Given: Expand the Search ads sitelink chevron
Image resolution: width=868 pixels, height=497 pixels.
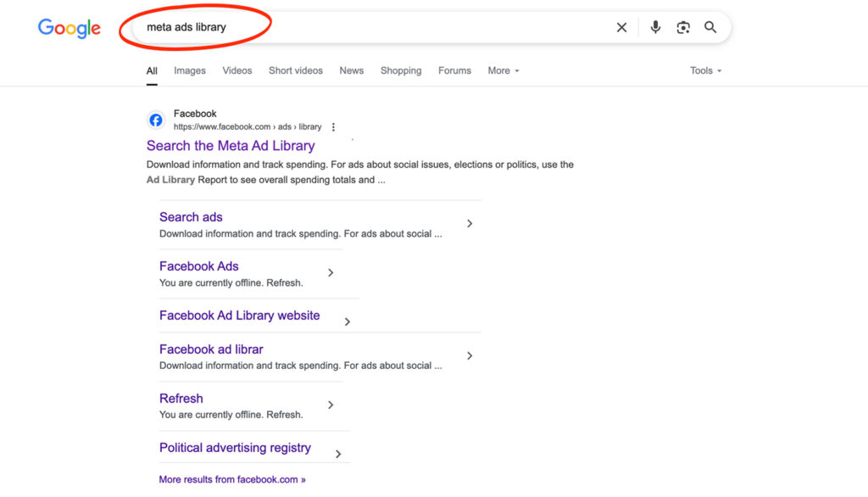Looking at the screenshot, I should [470, 223].
